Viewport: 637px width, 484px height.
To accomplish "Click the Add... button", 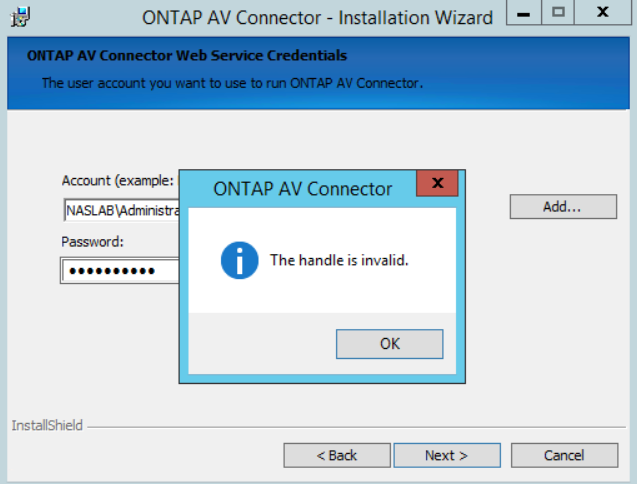I will coord(562,206).
